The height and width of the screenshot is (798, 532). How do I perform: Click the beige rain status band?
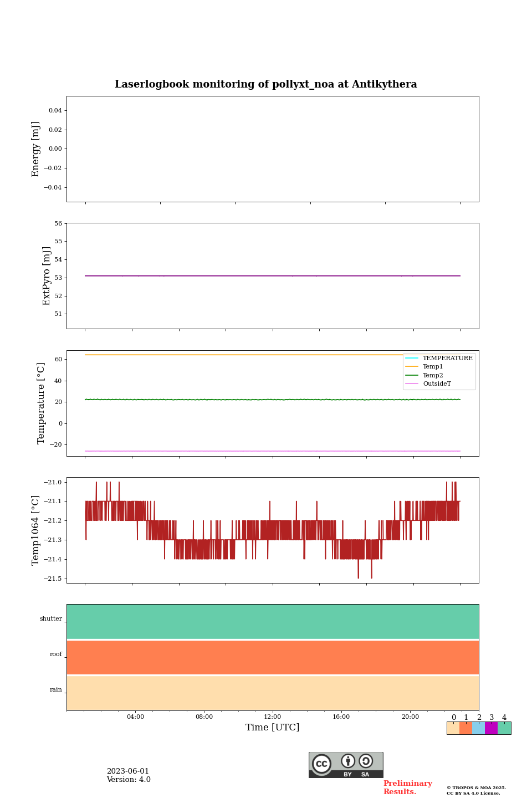[x=273, y=693]
